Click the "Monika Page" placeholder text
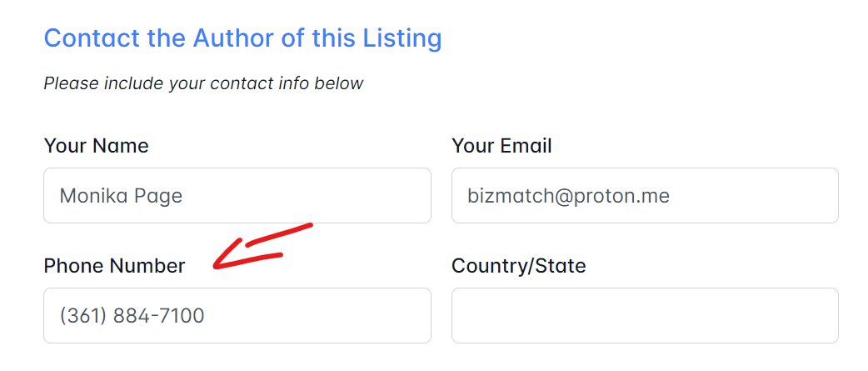The image size is (868, 371). [121, 197]
